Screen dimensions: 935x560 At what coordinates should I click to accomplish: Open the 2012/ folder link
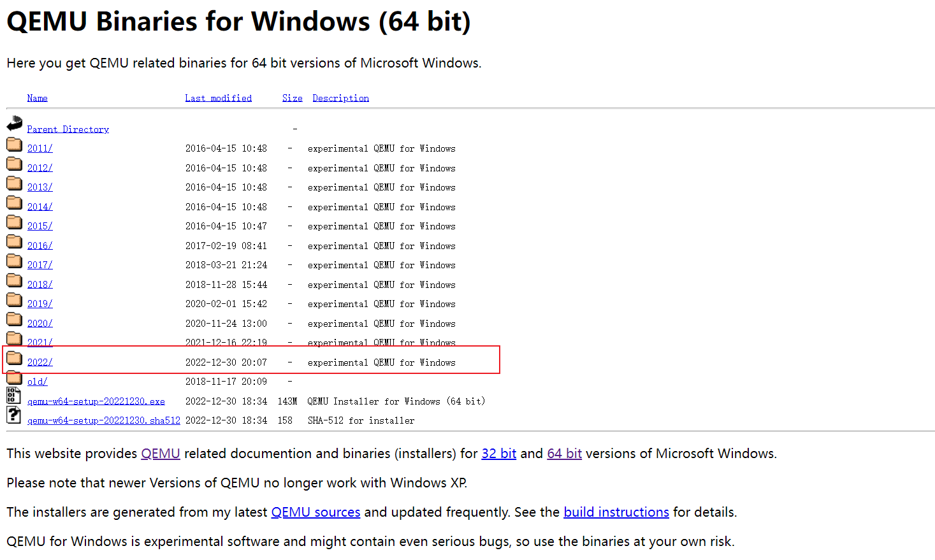tap(40, 168)
